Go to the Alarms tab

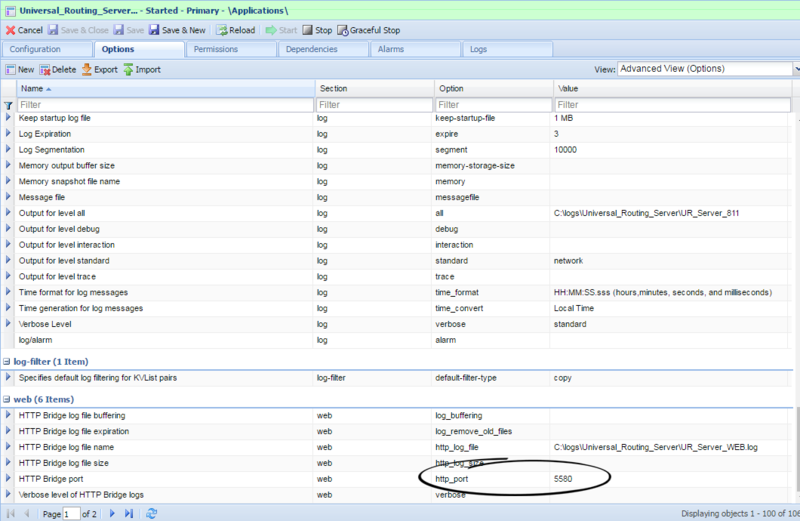point(415,49)
